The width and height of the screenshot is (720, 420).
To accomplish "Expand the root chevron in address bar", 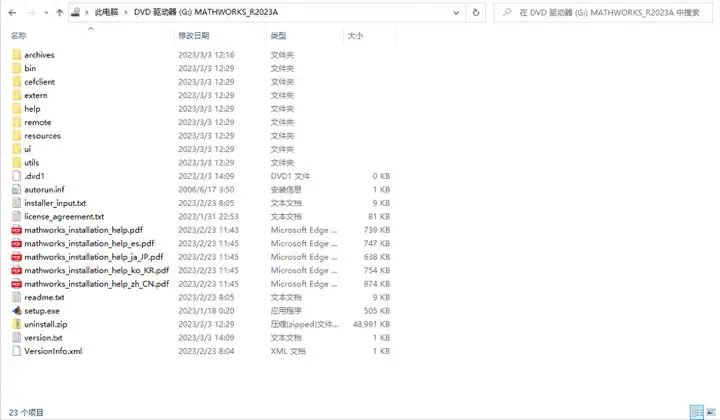I will 86,13.
